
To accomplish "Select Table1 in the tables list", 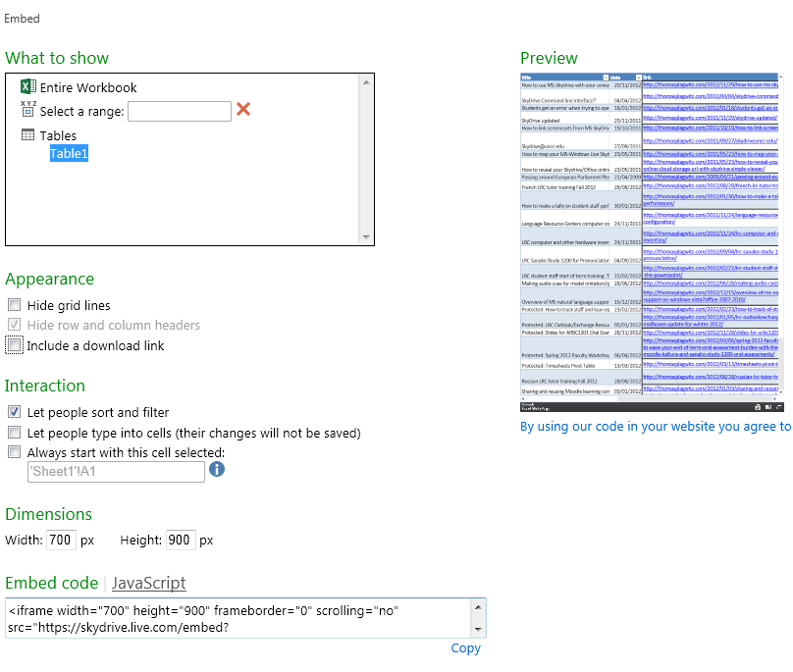I will tap(69, 154).
